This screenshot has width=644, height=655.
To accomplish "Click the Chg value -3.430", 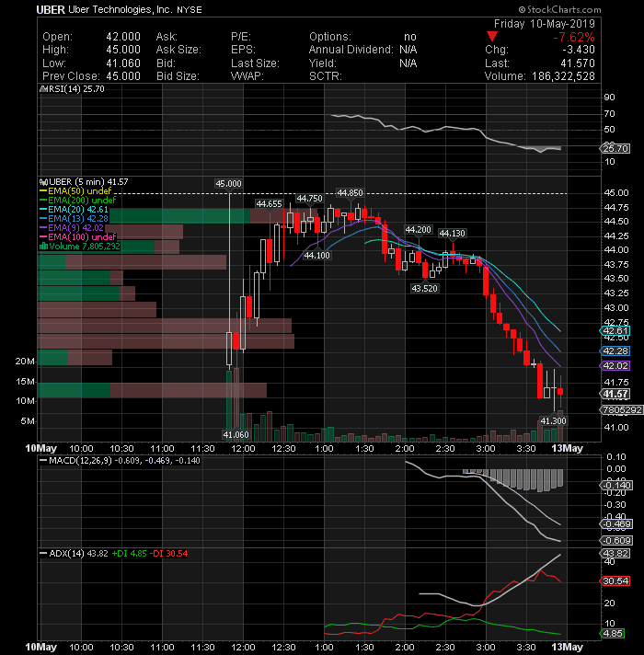I will (578, 50).
